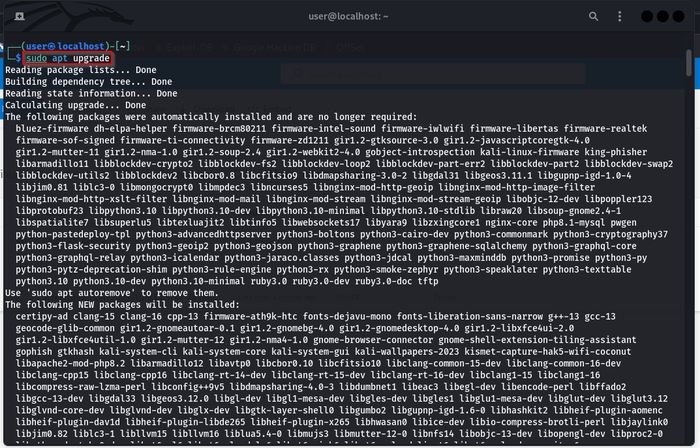Open the terminal search magnifier icon
The height and width of the screenshot is (448, 700).
pos(593,17)
